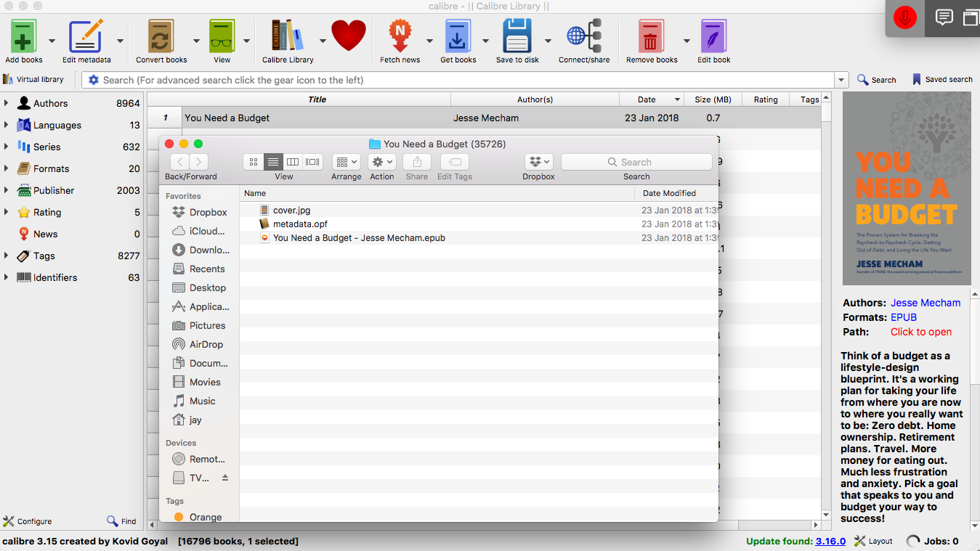980x551 pixels.
Task: Sort books by the Title column header
Action: click(x=317, y=99)
